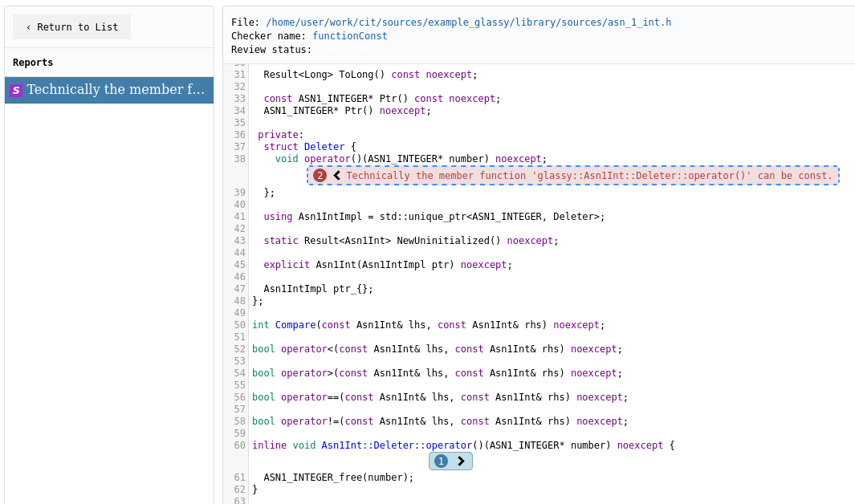The image size is (855, 504).
Task: Click the Deleter link on line 37
Action: (x=324, y=146)
